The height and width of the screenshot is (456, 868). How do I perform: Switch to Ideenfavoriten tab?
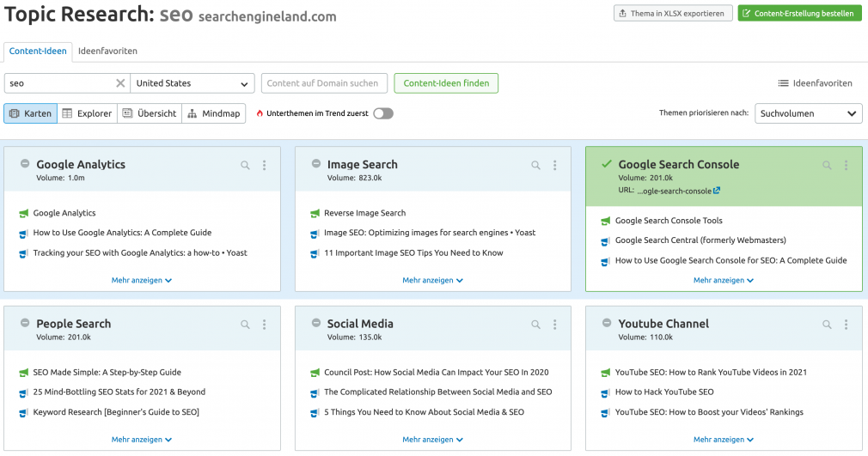(107, 51)
